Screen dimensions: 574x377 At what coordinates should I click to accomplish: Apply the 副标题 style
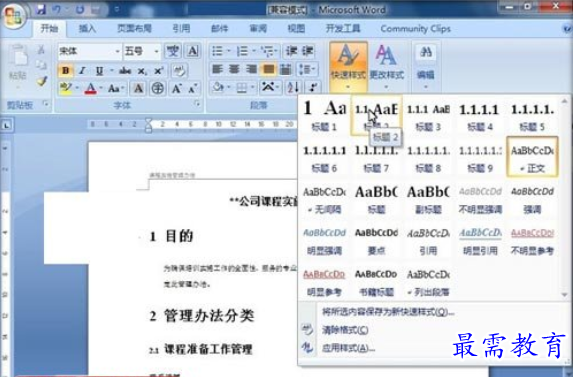point(428,199)
